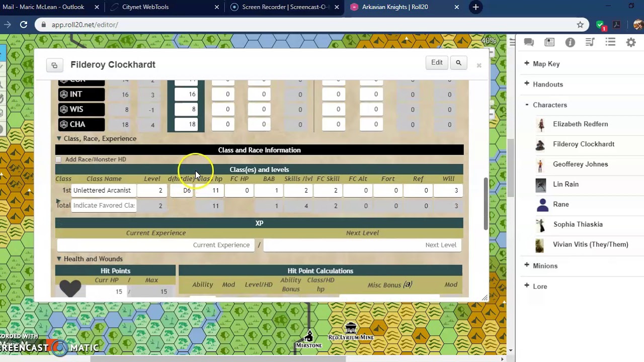Open the Roll20 chat tab

[529, 43]
